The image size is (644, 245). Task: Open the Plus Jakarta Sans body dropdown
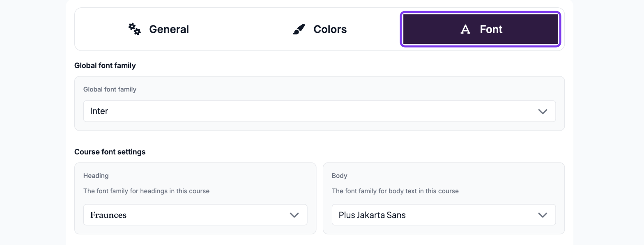444,215
